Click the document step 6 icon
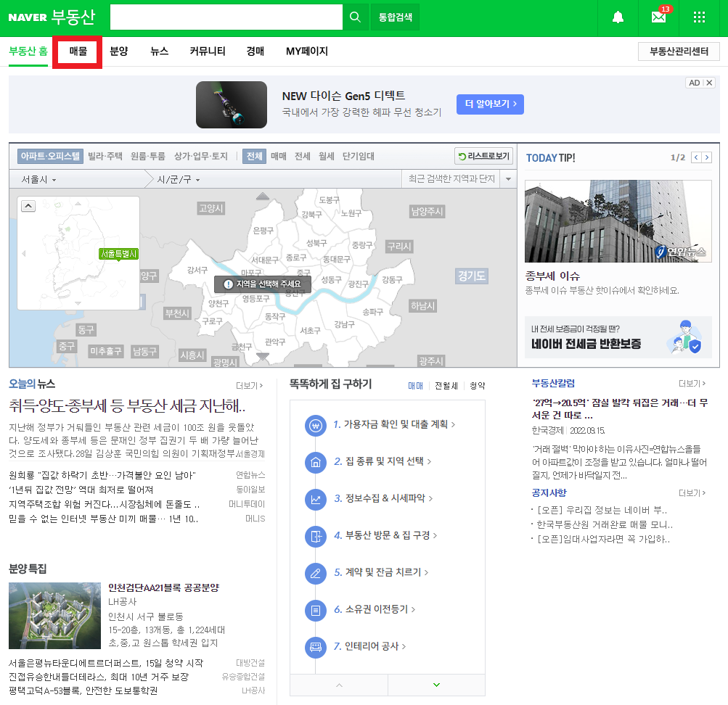 (x=316, y=611)
